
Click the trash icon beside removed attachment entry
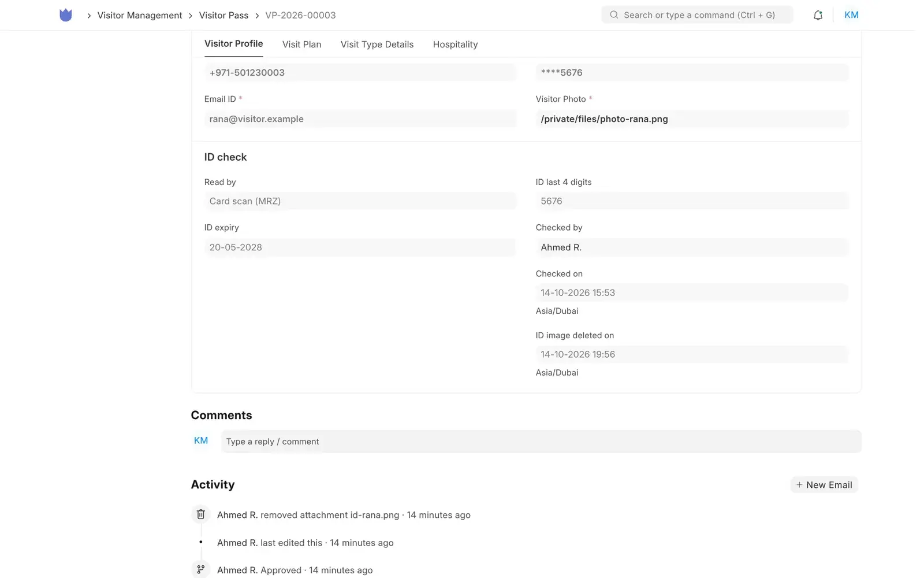click(x=200, y=514)
